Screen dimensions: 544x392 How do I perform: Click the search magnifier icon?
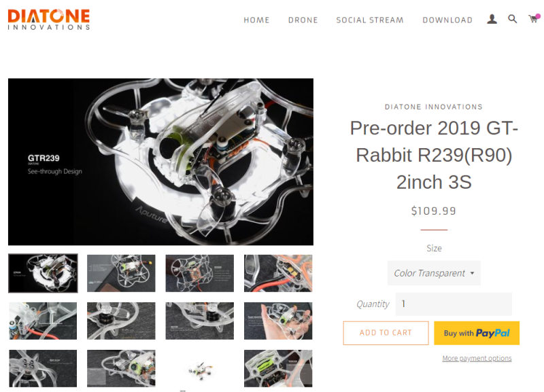click(x=513, y=19)
